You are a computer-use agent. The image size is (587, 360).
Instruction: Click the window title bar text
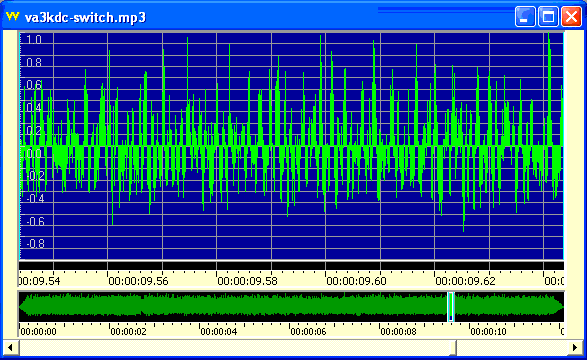pos(85,17)
